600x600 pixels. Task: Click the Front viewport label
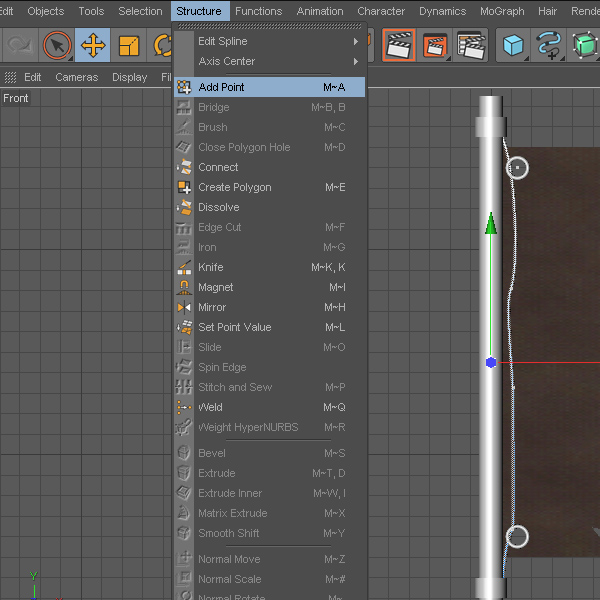(16, 98)
